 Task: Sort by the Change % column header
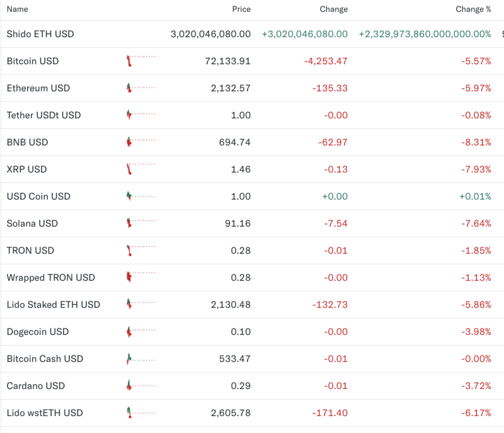pyautogui.click(x=474, y=9)
